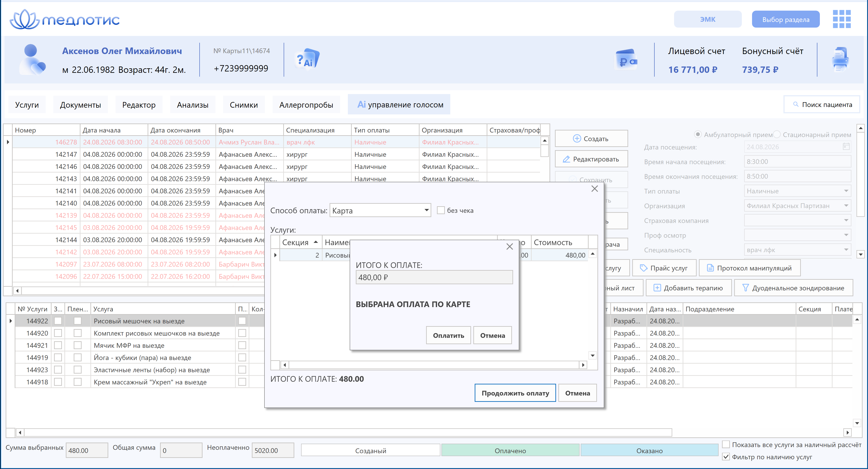Click the Поиск пациента search button
The image size is (868, 469).
822,104
